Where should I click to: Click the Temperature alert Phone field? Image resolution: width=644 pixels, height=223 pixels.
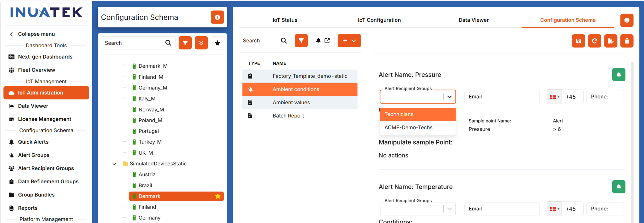[x=605, y=209]
